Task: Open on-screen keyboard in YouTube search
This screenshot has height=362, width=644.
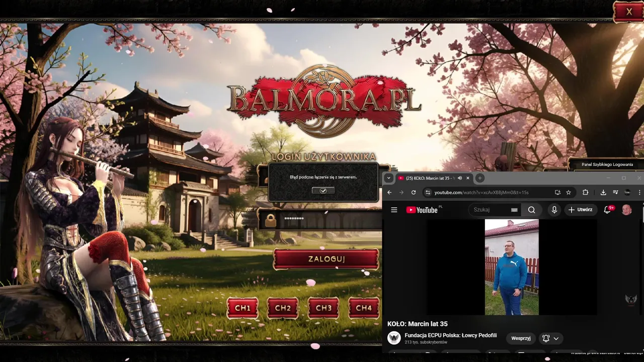Action: (x=514, y=210)
